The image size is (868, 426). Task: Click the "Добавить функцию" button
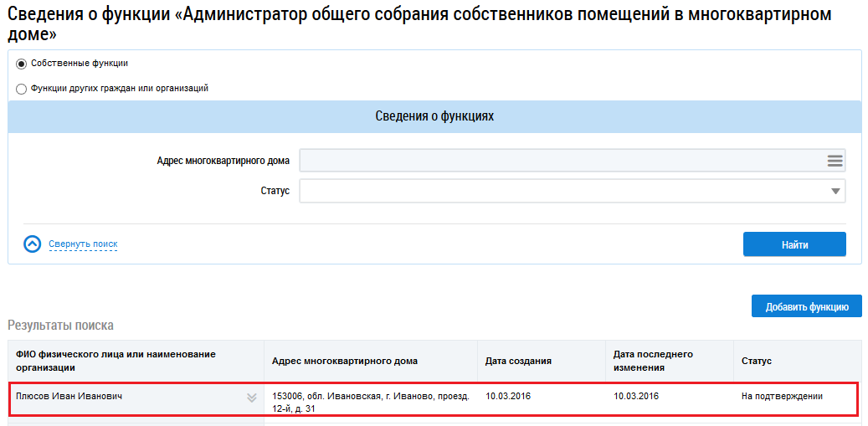coord(806,307)
